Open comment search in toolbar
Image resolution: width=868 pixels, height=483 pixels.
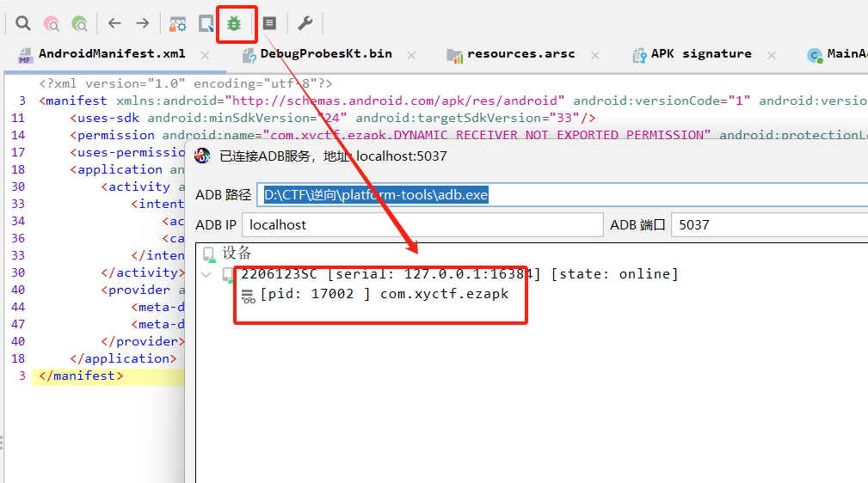click(x=79, y=23)
